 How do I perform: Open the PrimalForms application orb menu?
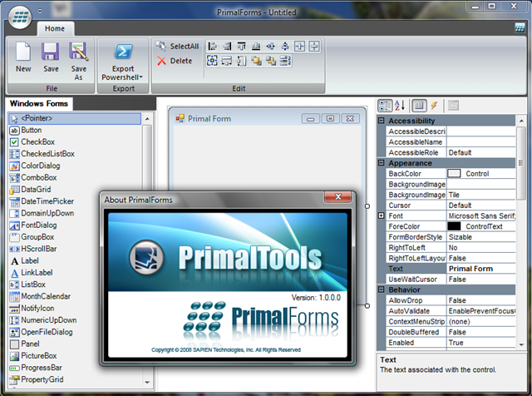(x=22, y=15)
